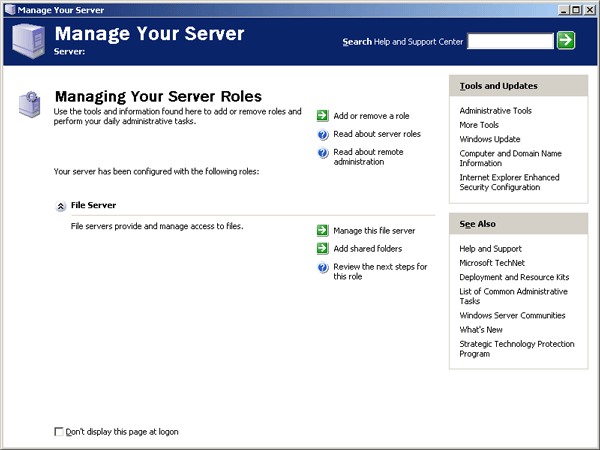Open Add shared folders link

[367, 249]
